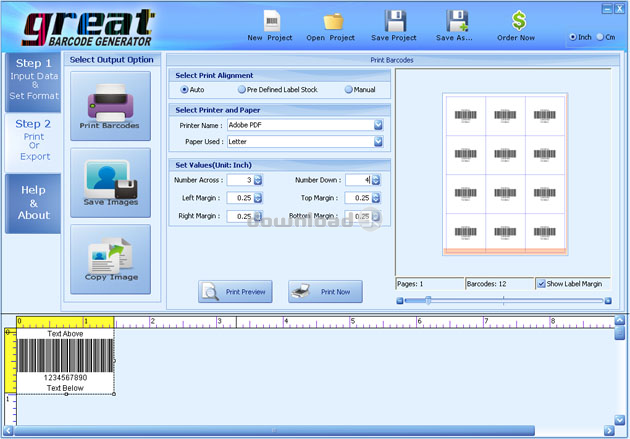
Task: Select the Copy Image output option
Action: (110, 259)
